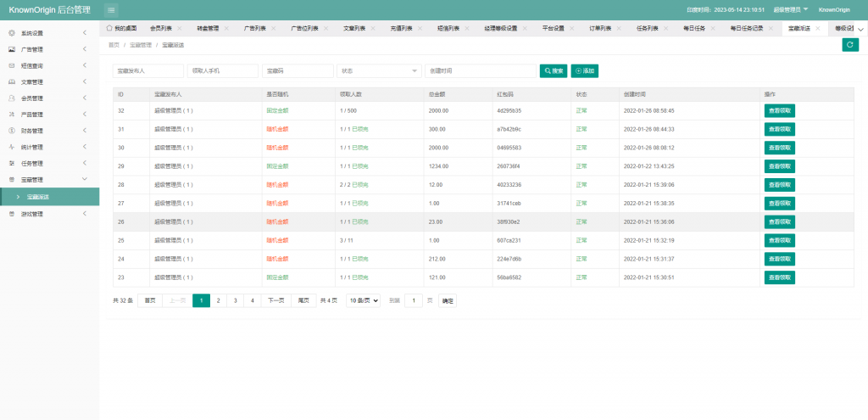Click the 搜索 search button

point(553,71)
